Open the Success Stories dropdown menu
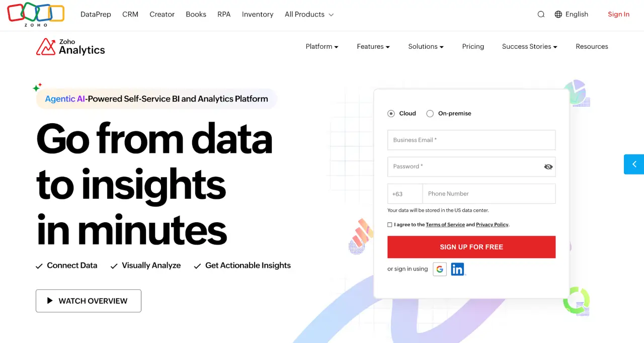Viewport: 644px width, 343px height. 530,47
